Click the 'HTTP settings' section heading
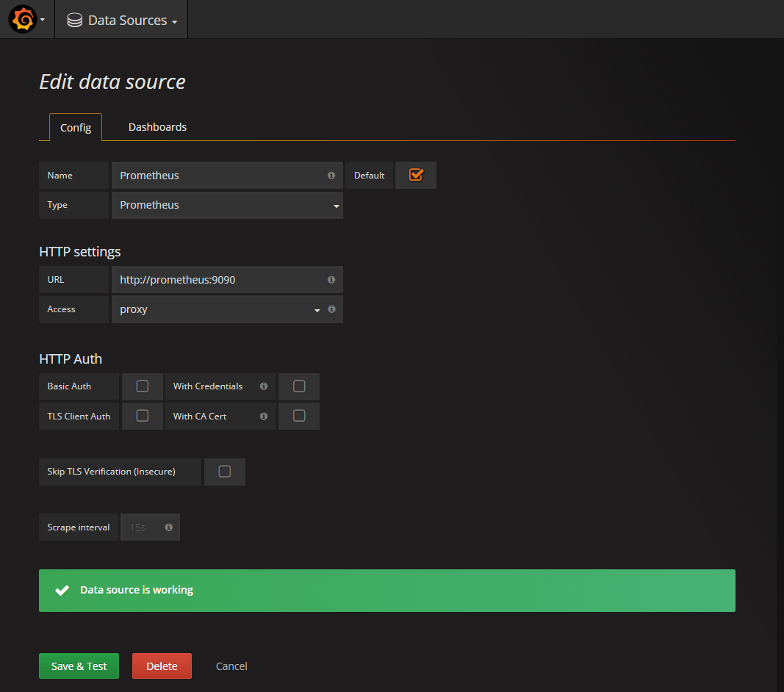 [x=80, y=251]
